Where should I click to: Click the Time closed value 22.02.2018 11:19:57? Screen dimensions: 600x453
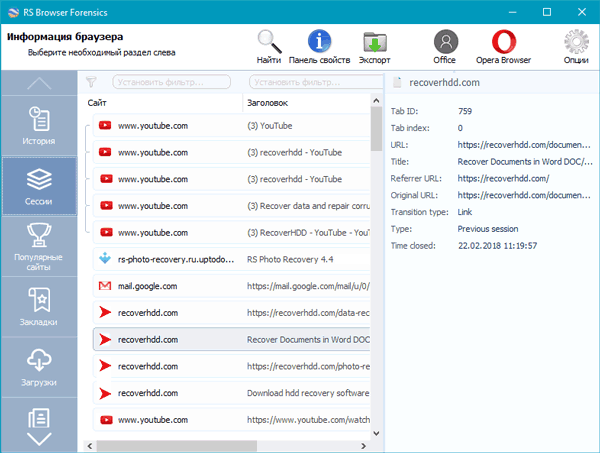point(497,246)
